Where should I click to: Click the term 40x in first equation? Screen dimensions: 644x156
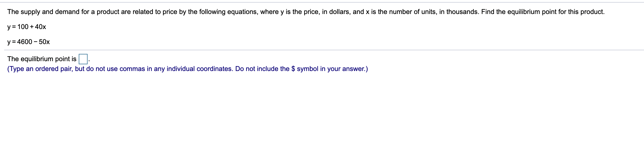tap(40, 27)
